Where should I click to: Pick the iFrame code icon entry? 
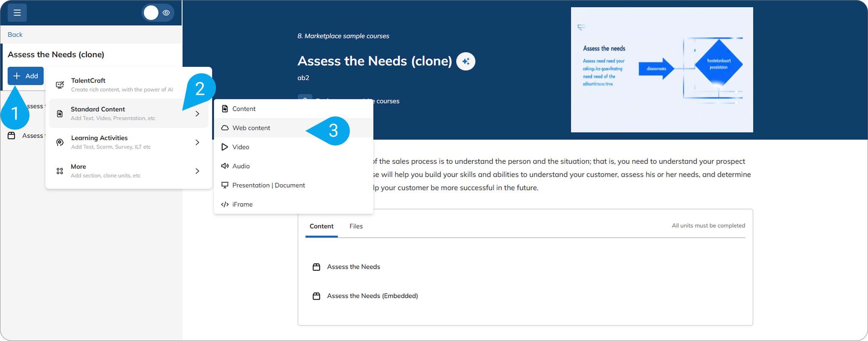225,204
